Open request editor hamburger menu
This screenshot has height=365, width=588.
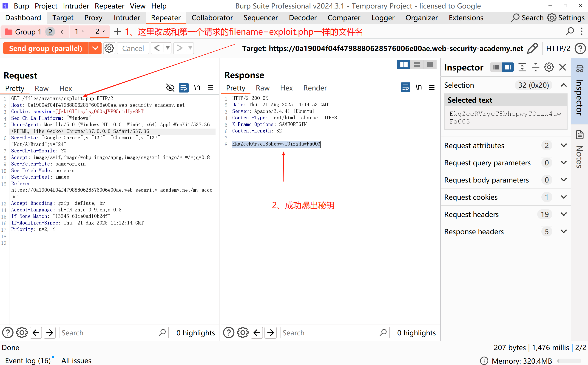[x=210, y=88]
